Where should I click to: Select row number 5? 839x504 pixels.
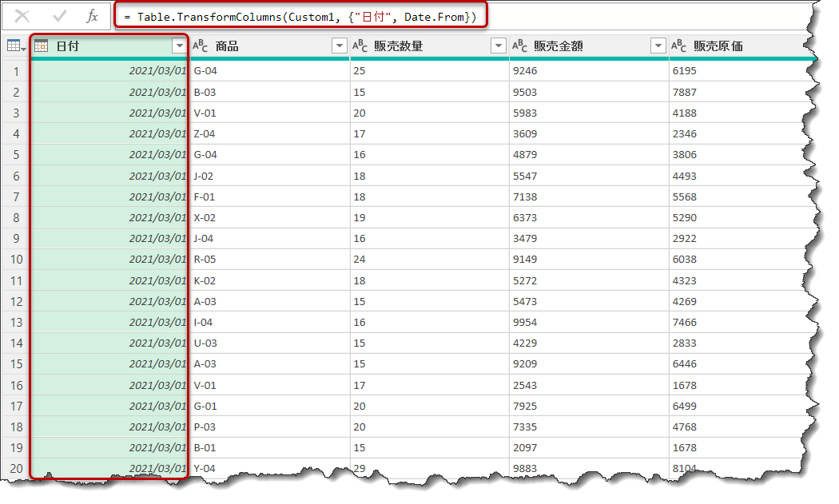16,155
